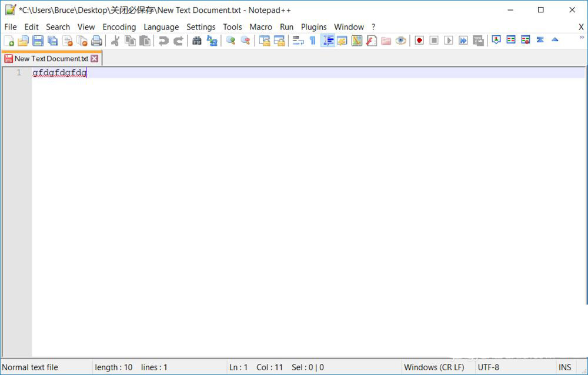Click the text on line 1 of the editor

[59, 73]
